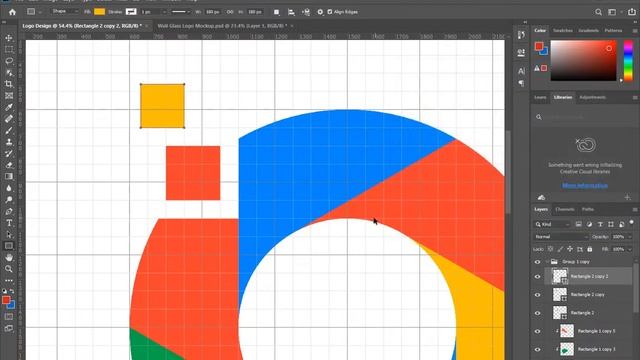Open the Fill percentage dropdown
This screenshot has width=640, height=360.
(x=630, y=249)
